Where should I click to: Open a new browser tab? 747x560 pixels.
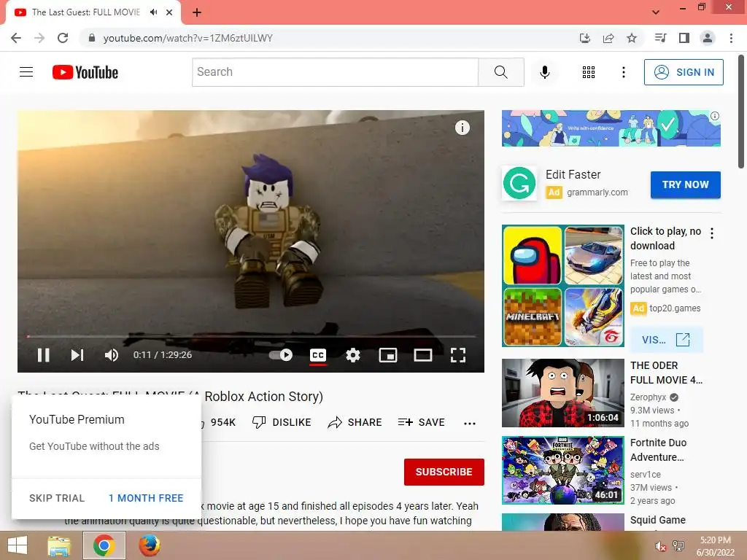[x=197, y=12]
